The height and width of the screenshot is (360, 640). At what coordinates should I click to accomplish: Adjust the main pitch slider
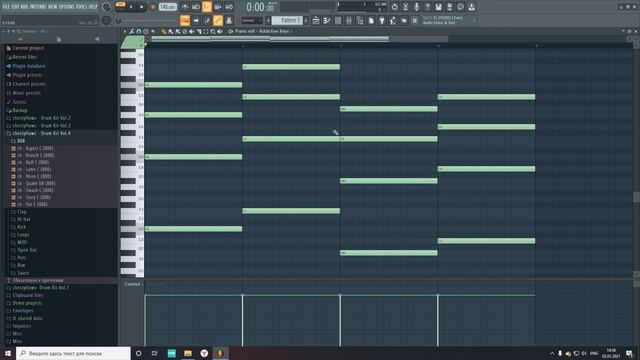[118, 20]
